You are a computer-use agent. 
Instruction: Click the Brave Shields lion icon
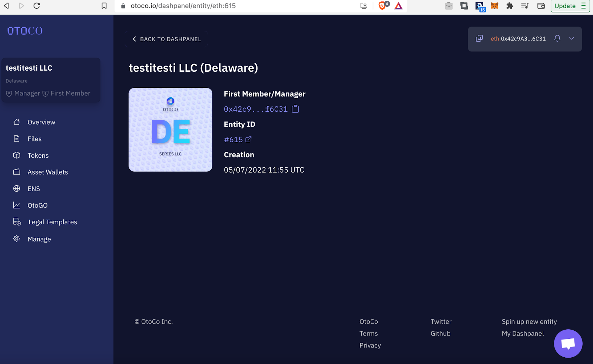coord(382,6)
